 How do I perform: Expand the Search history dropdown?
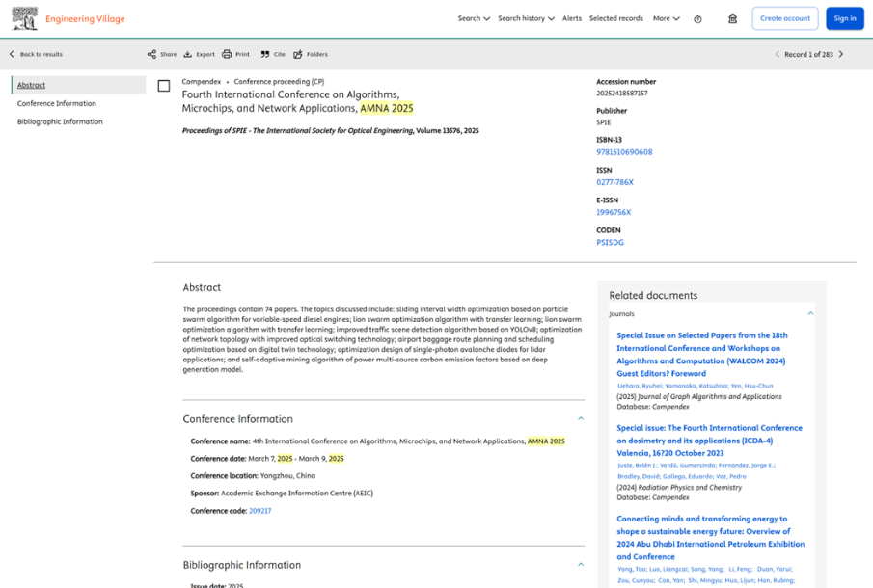pyautogui.click(x=526, y=18)
